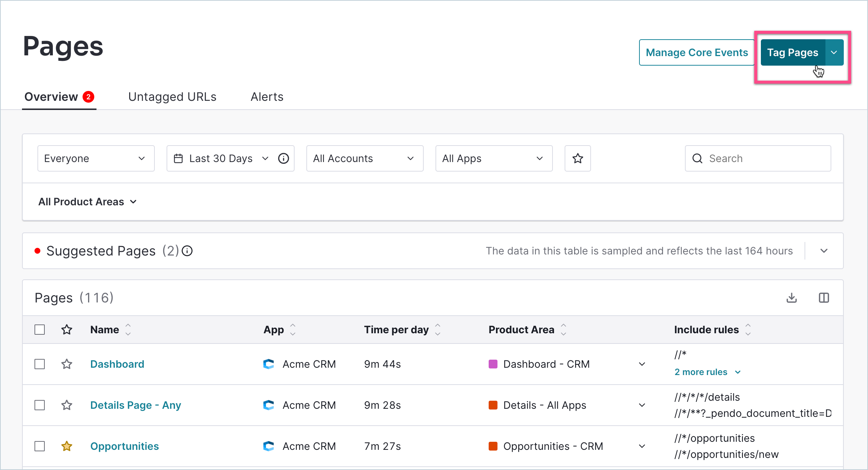Check the Details Page - Any checkbox
The width and height of the screenshot is (868, 470).
click(40, 405)
